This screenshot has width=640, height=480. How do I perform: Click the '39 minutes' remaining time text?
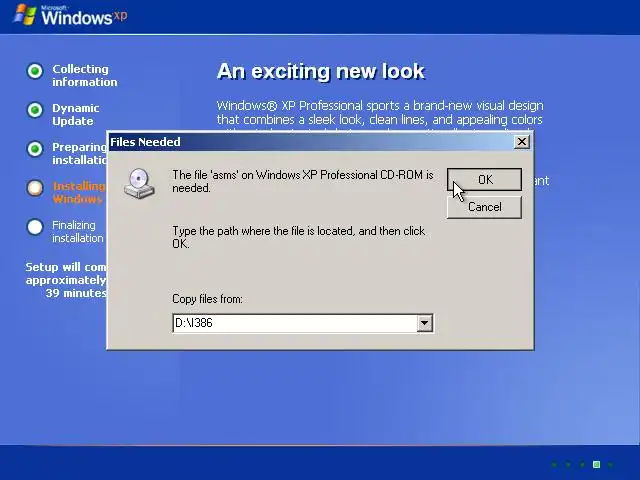76,293
